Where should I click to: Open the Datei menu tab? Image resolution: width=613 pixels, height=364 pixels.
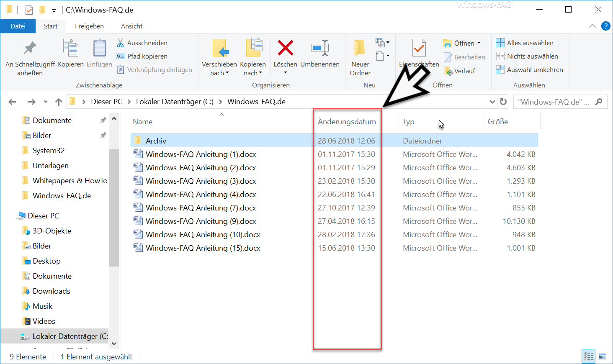pos(18,26)
